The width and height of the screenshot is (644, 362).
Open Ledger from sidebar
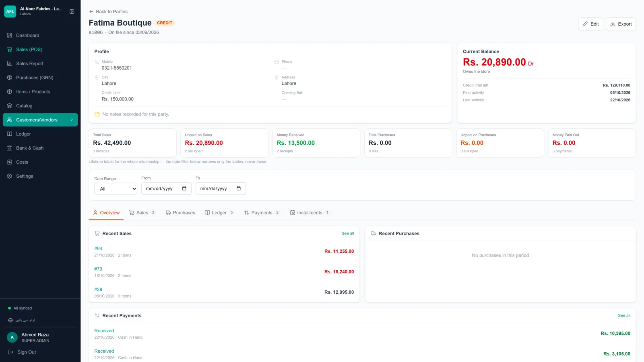tap(40, 134)
